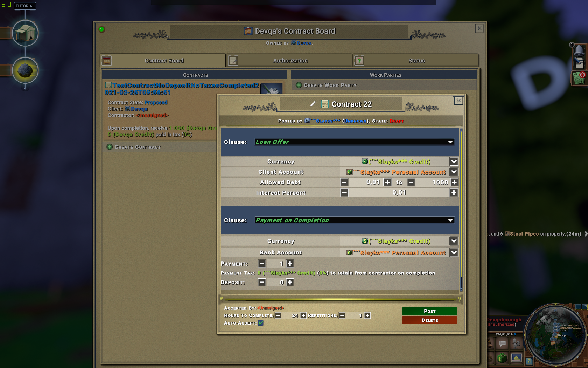
Task: Click the Slayks poster name link
Action: [x=325, y=121]
